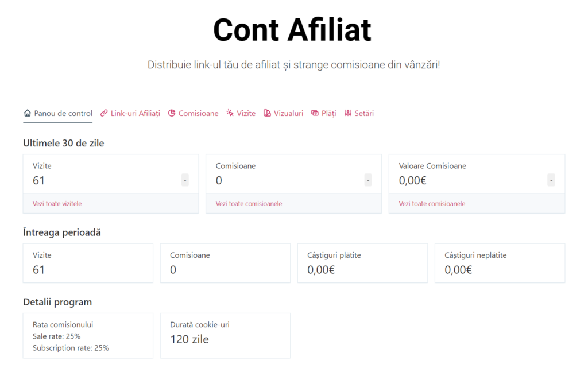The height and width of the screenshot is (376, 588).
Task: Click the footprints icon beside Vizite
Action: point(229,113)
